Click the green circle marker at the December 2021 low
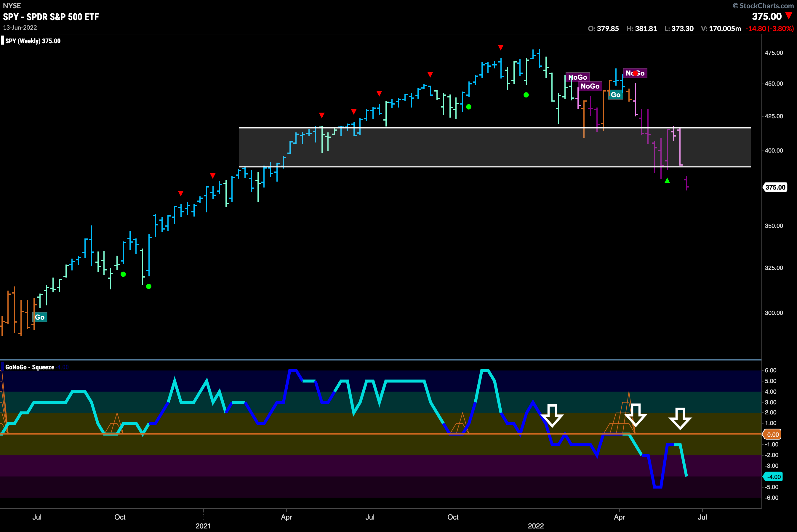The height and width of the screenshot is (532, 797). (x=526, y=95)
